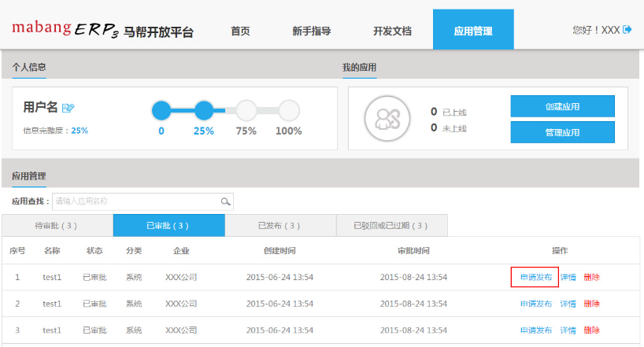Click the logout icon beside XXX greeting
The width and height of the screenshot is (644, 347).
[x=627, y=30]
